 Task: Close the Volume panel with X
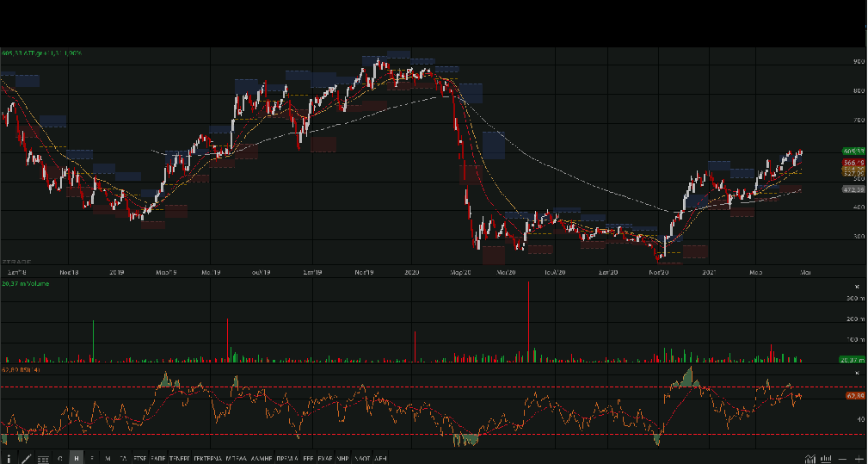coord(856,286)
